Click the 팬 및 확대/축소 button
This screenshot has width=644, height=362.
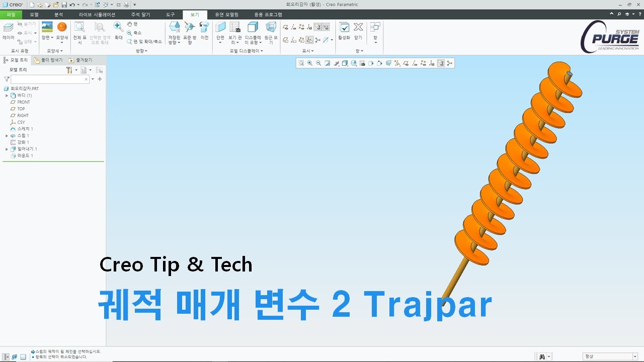click(144, 41)
